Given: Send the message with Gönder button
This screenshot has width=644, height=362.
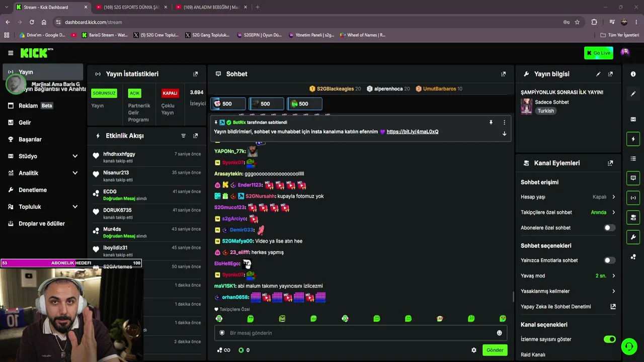Looking at the screenshot, I should click(495, 350).
